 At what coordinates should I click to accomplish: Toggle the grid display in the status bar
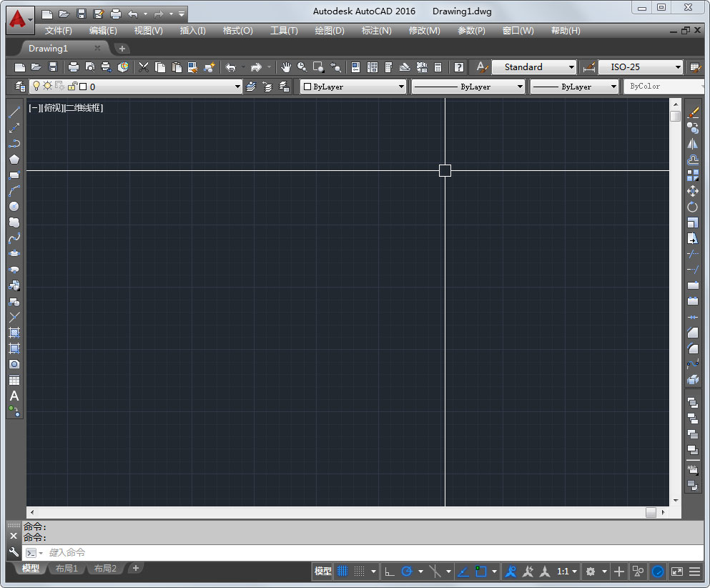pos(342,572)
